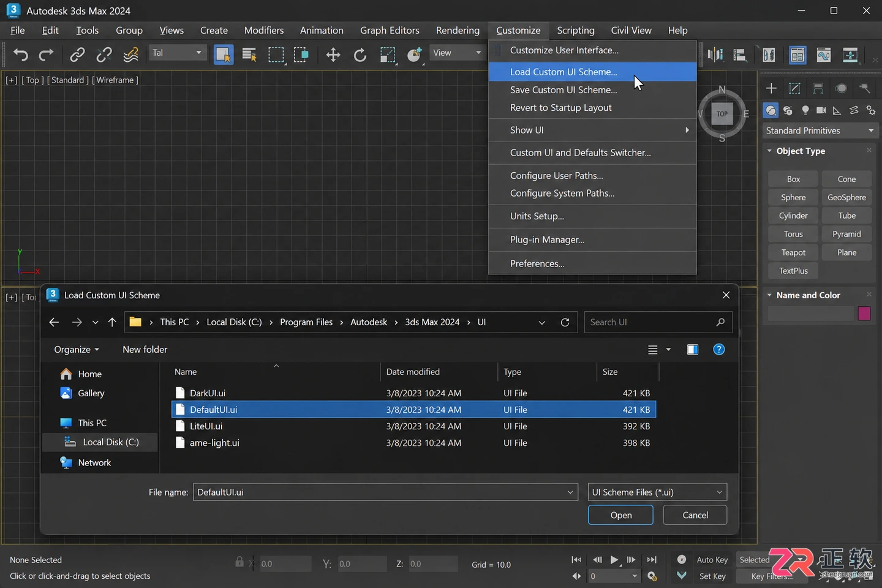Collapse the Object Type rollout
The height and width of the screenshot is (588, 882).
(x=770, y=151)
